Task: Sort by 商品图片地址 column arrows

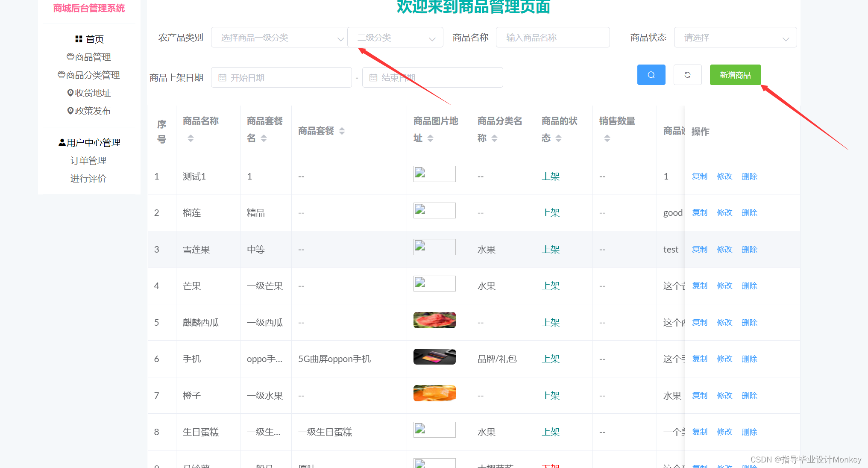Action: coord(430,138)
